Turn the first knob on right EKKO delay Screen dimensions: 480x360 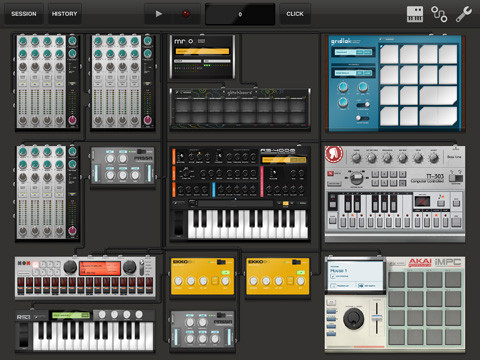pos(254,281)
